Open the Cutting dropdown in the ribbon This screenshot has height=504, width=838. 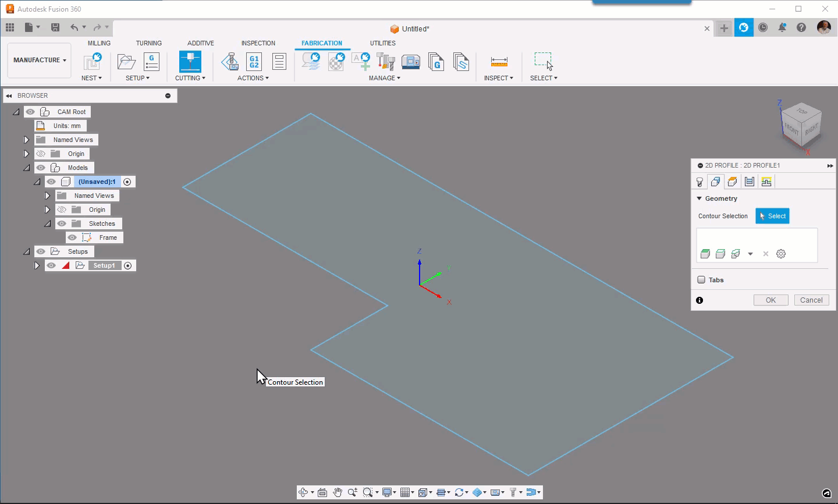pos(190,77)
